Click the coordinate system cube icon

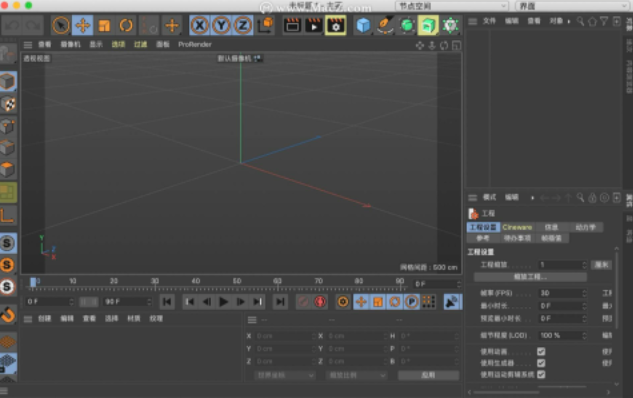pos(265,25)
